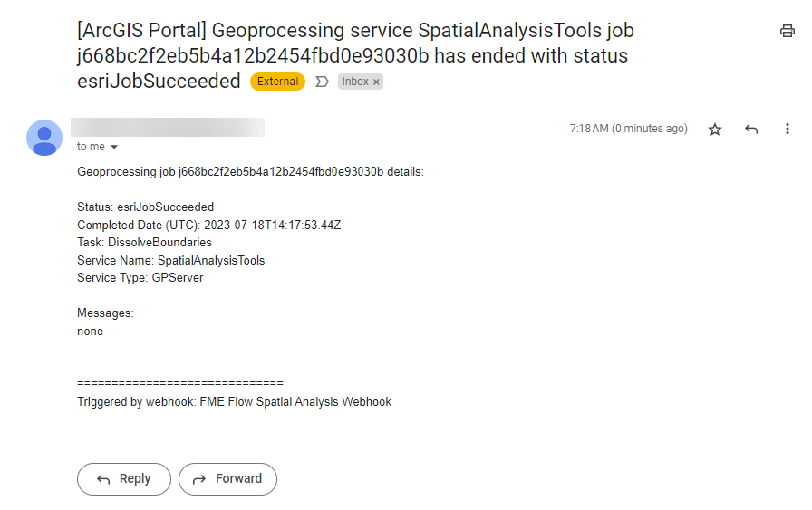The height and width of the screenshot is (510, 812).
Task: Remove the Inbox label with its x
Action: pos(376,82)
